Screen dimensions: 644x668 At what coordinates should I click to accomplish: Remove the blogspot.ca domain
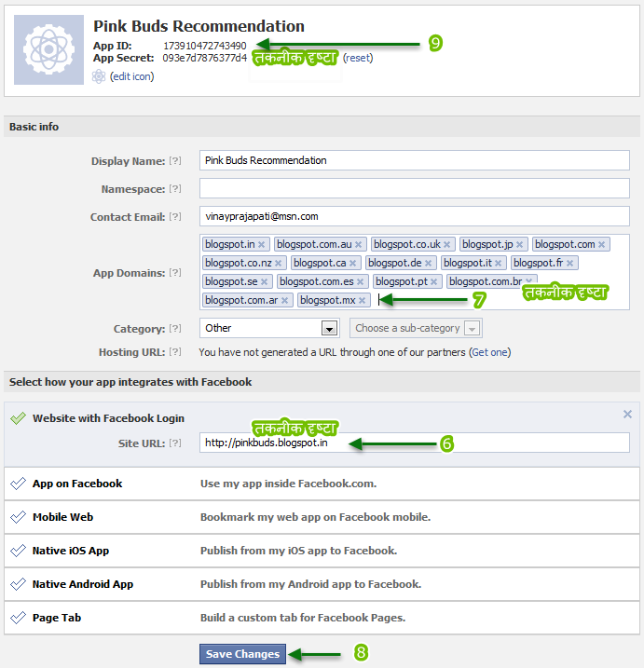[352, 264]
